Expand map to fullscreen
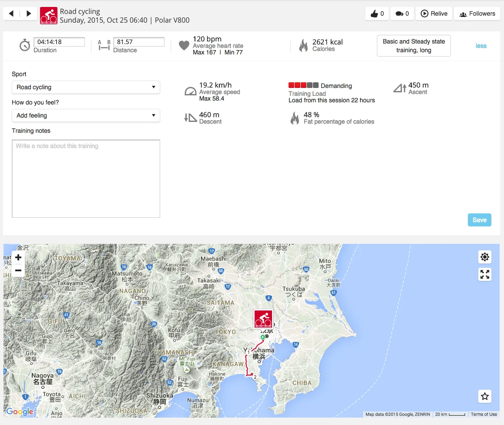 tap(485, 274)
